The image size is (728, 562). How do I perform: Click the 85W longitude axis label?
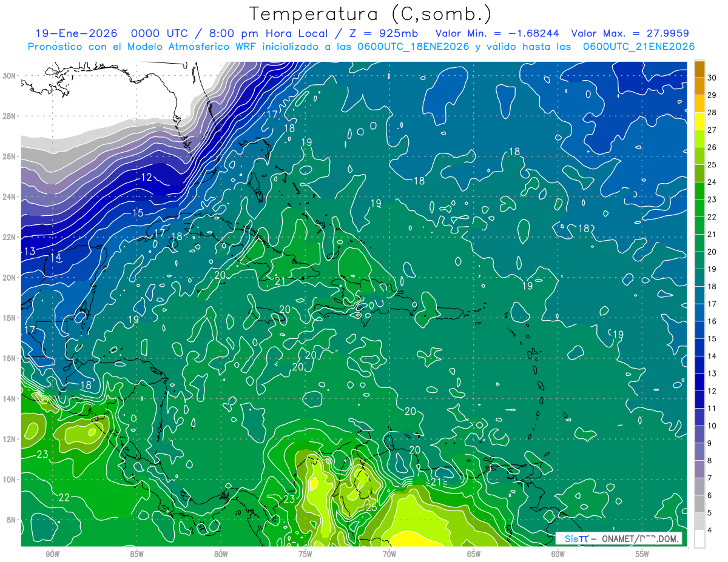(136, 555)
